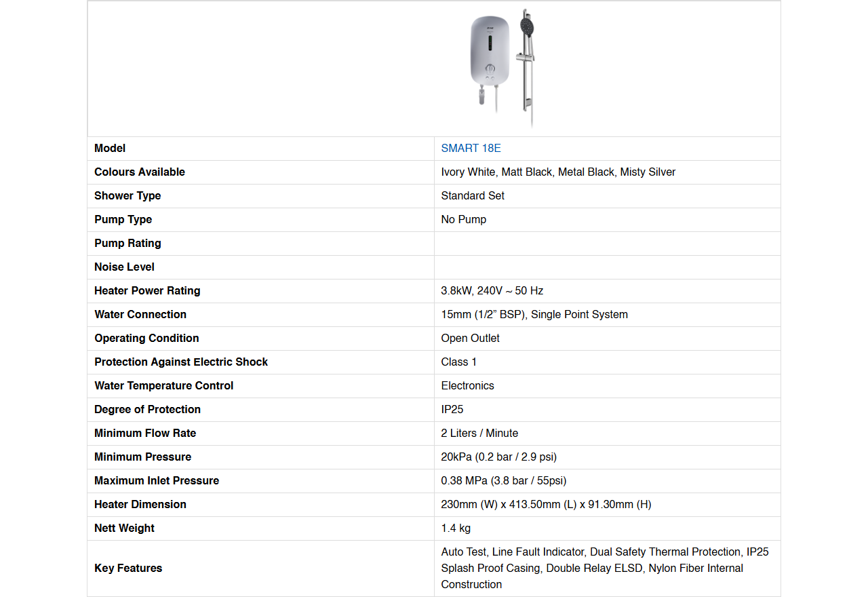
Task: Select the 'Minimum Flow Rate' label
Action: pos(145,433)
